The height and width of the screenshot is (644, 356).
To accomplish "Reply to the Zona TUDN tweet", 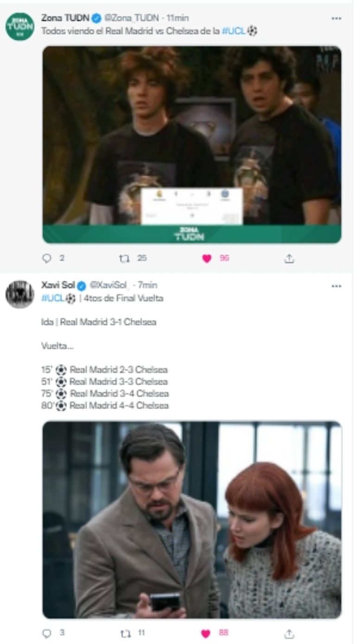I will tap(46, 258).
